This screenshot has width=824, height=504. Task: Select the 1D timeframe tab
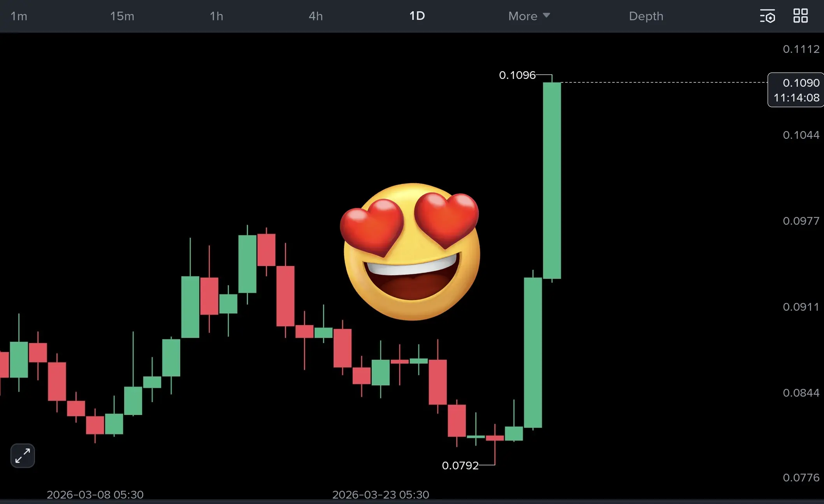click(417, 16)
